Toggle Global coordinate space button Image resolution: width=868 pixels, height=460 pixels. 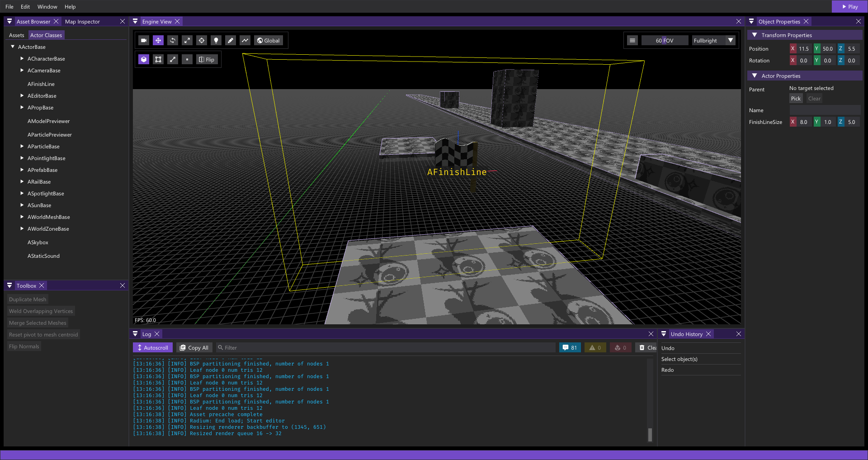(x=269, y=41)
